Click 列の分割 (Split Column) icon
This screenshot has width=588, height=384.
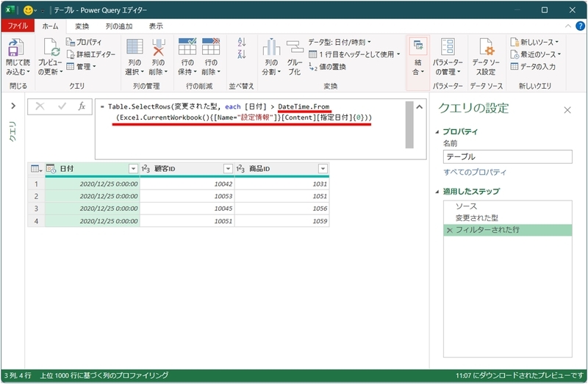(x=271, y=47)
